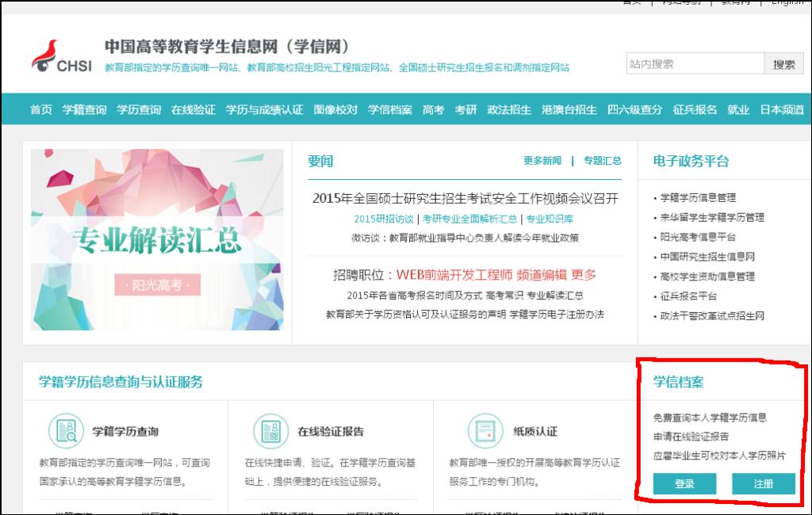The width and height of the screenshot is (812, 515).
Task: Open the 专题汇总 link
Action: point(603,160)
